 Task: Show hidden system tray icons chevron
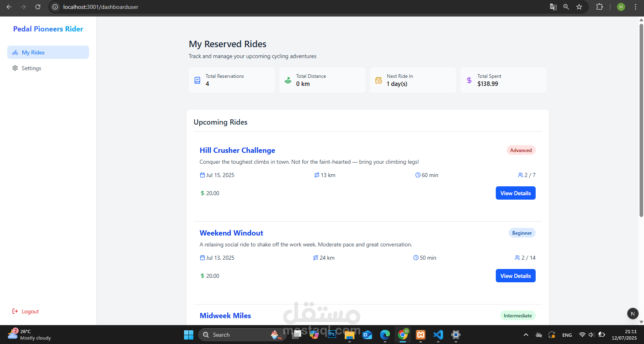coord(526,335)
